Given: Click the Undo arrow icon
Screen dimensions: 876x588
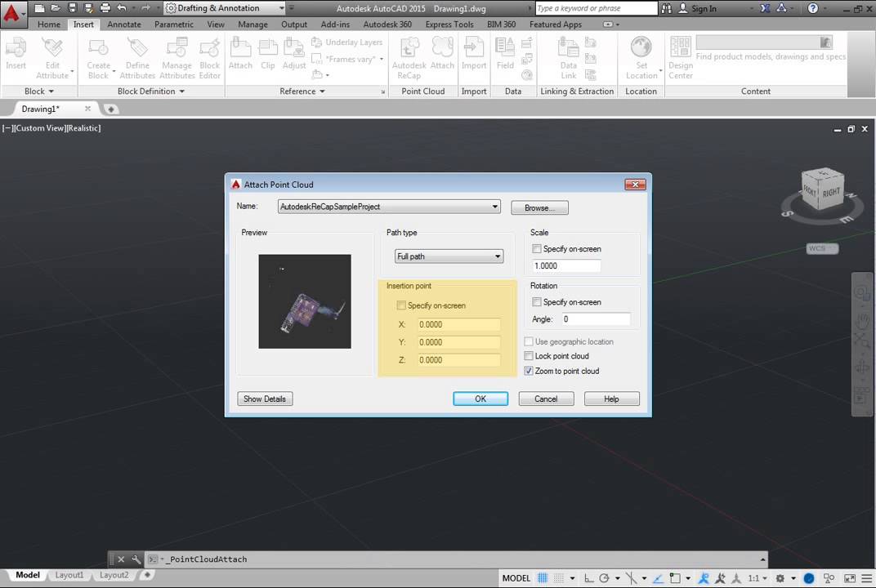Looking at the screenshot, I should (122, 8).
